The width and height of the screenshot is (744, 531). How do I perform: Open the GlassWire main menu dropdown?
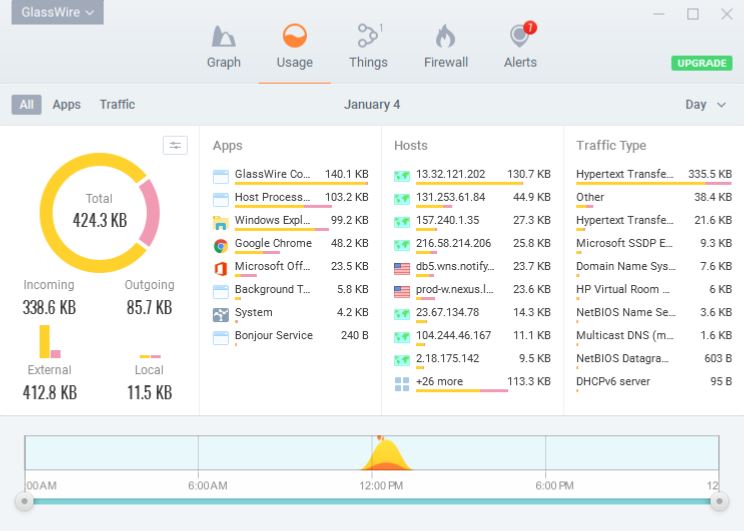coord(57,12)
